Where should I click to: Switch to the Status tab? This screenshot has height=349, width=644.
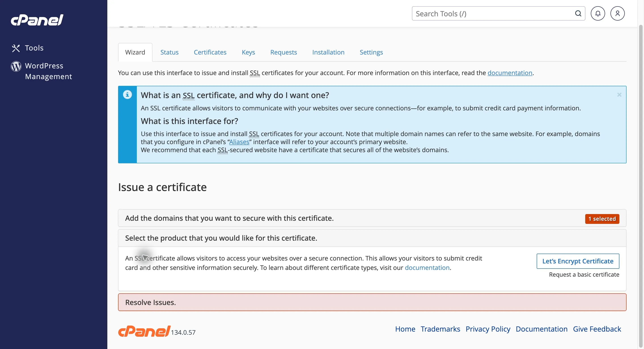(x=169, y=52)
